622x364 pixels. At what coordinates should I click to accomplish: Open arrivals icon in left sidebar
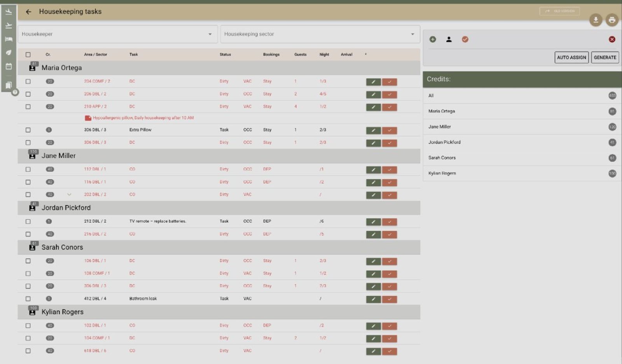pyautogui.click(x=9, y=12)
